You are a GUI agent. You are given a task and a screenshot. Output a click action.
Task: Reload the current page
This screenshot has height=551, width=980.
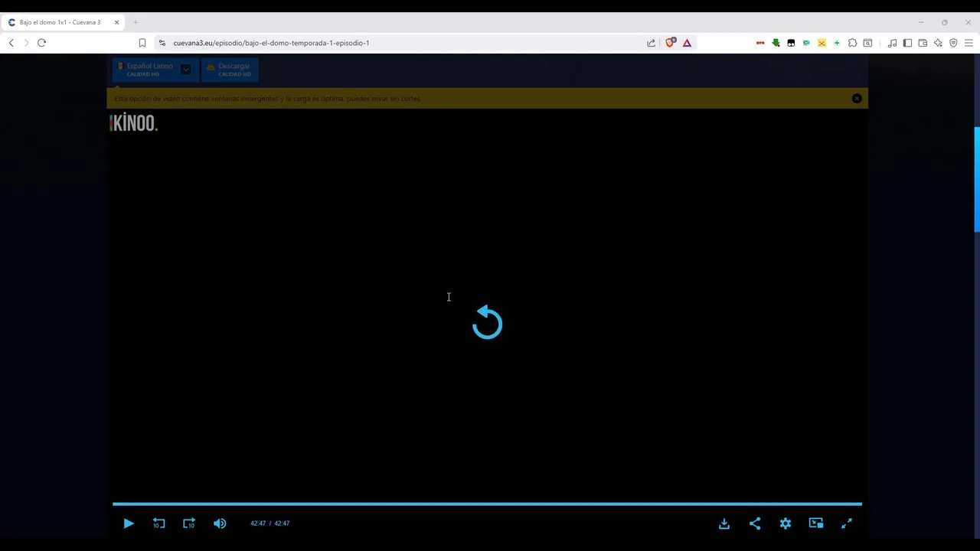coord(41,43)
